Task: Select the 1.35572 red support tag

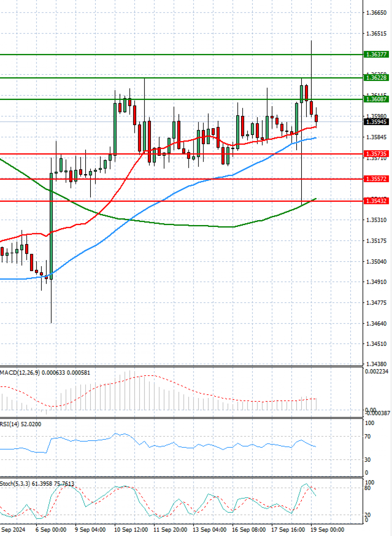Action: pyautogui.click(x=376, y=179)
